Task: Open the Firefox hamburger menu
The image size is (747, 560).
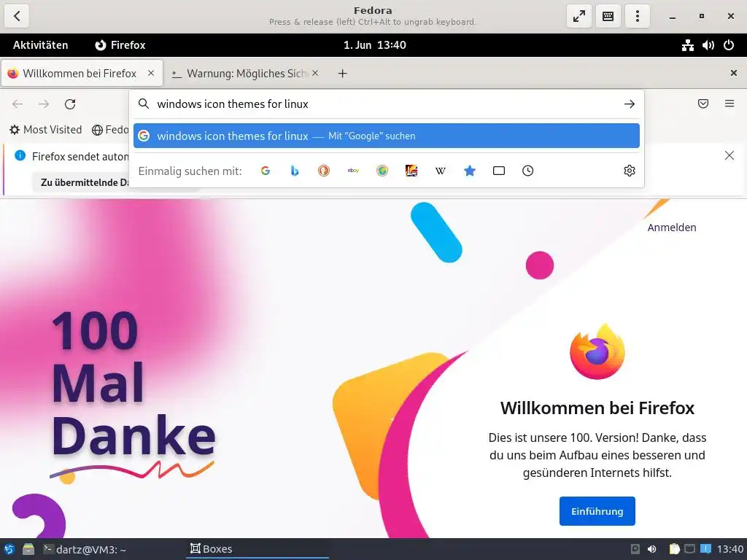Action: click(x=729, y=104)
